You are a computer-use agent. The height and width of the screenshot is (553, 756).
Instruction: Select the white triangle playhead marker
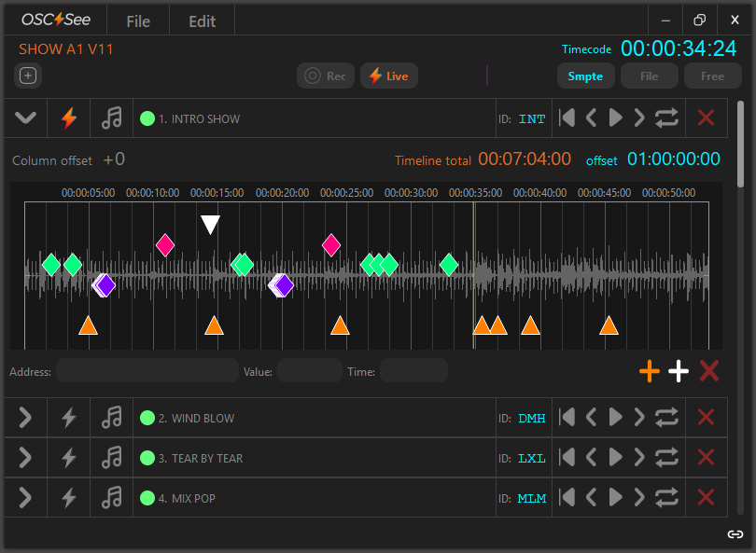pyautogui.click(x=210, y=224)
